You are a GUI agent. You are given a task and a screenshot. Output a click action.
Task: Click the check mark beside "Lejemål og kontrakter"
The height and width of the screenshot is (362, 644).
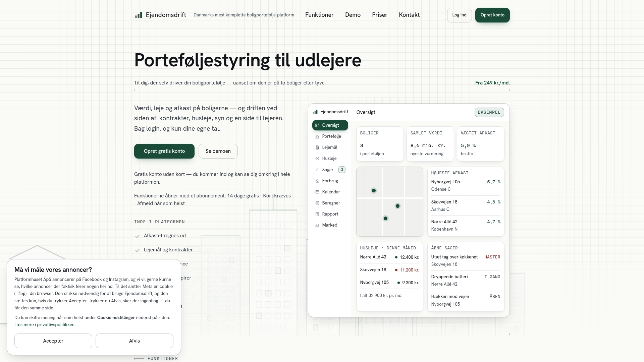138,250
